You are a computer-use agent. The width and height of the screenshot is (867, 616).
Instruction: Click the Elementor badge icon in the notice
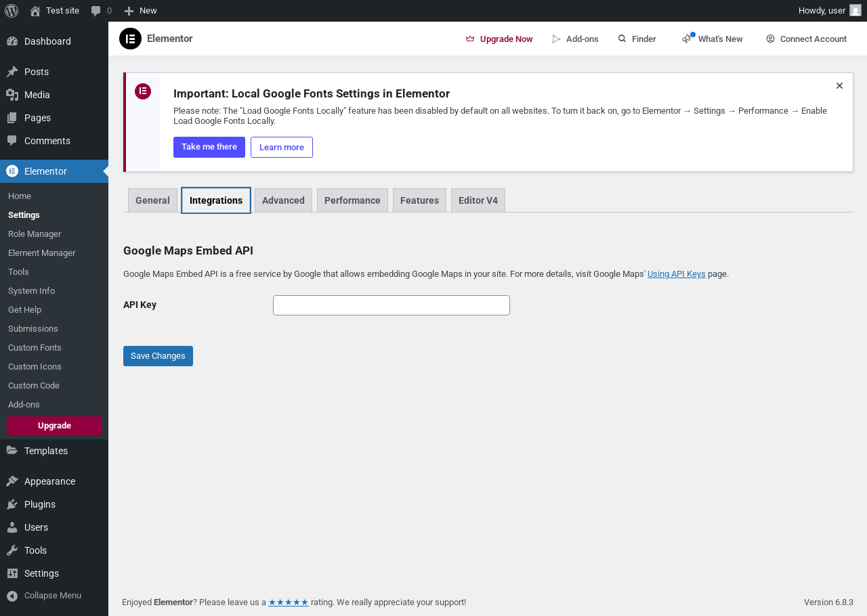coord(143,91)
